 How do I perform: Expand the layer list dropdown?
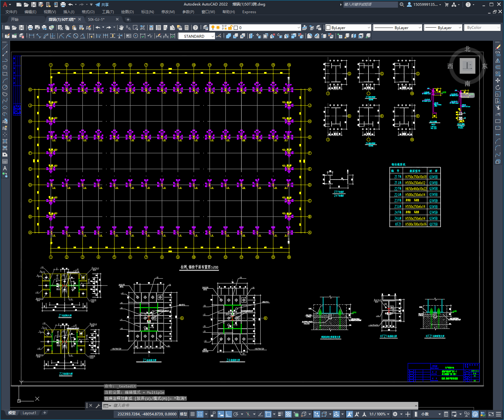click(299, 28)
